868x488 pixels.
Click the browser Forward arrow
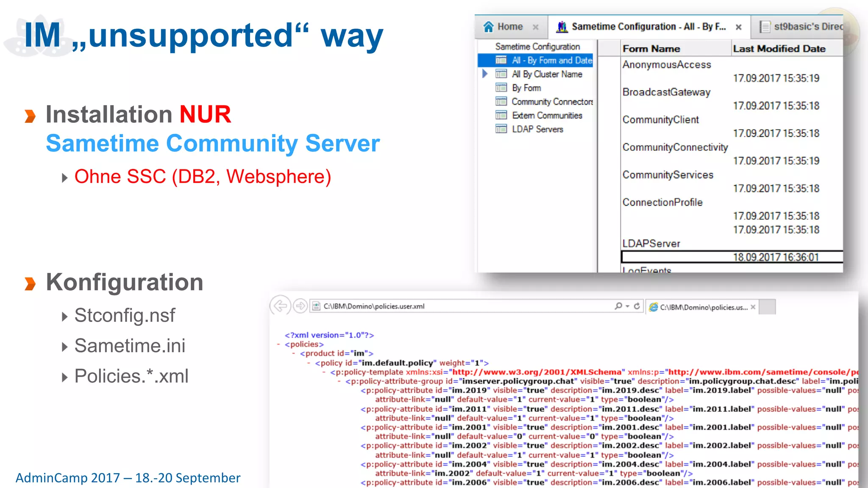[300, 306]
